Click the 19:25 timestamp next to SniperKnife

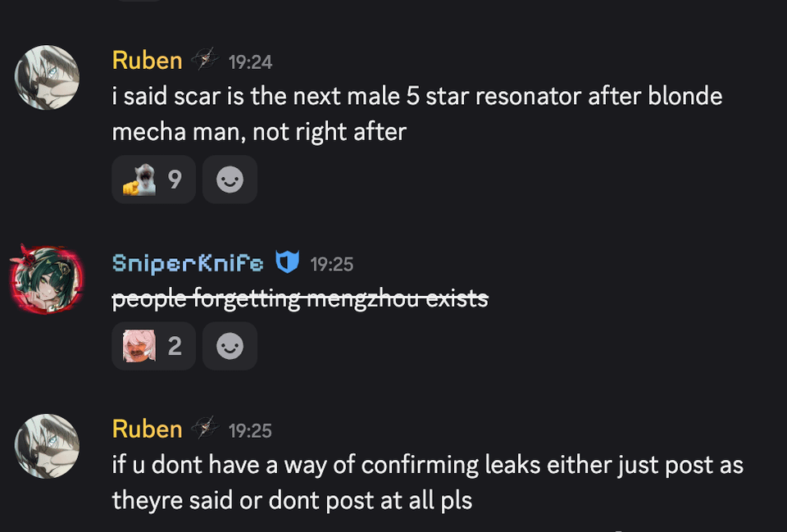coord(332,264)
